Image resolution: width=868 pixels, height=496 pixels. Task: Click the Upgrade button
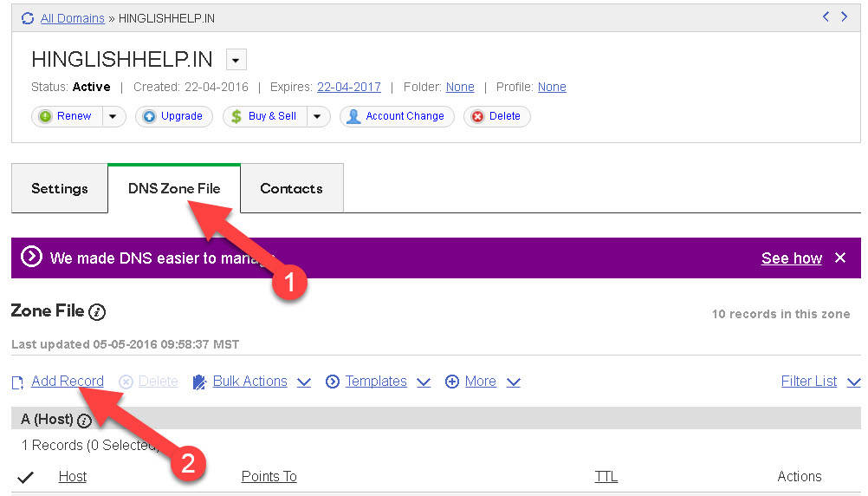click(174, 116)
